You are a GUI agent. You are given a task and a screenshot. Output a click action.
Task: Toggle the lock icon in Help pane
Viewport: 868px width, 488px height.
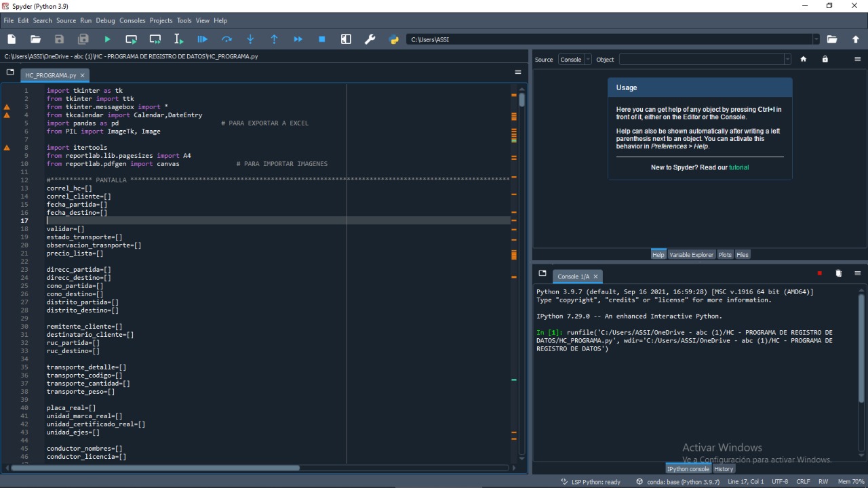click(825, 60)
